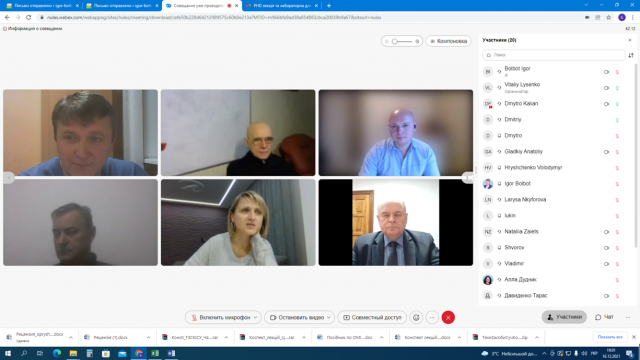640x360 pixels.
Task: Expand stop video options dropdown arrow
Action: 329,317
